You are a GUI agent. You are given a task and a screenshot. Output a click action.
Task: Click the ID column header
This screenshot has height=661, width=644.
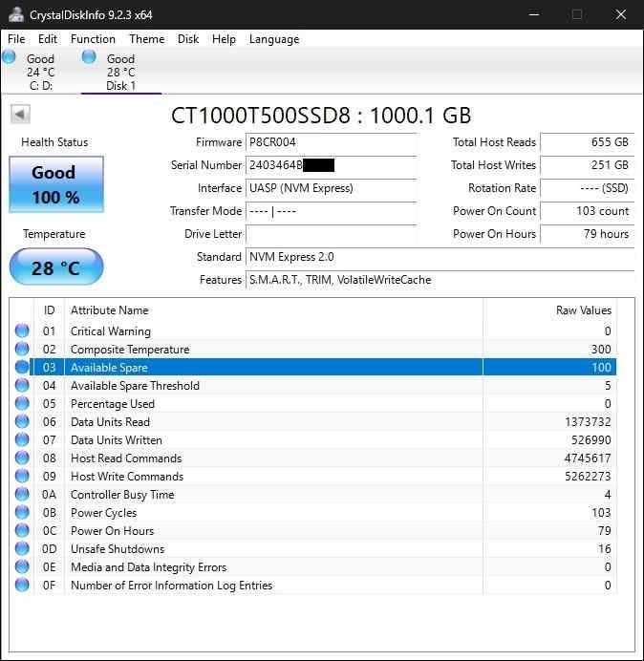pos(49,310)
